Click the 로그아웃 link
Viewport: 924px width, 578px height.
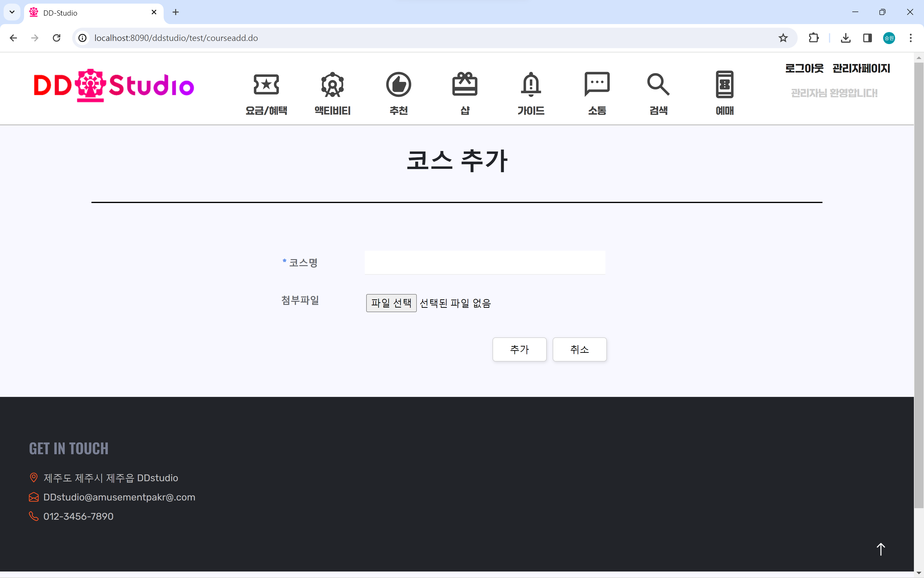(x=804, y=68)
